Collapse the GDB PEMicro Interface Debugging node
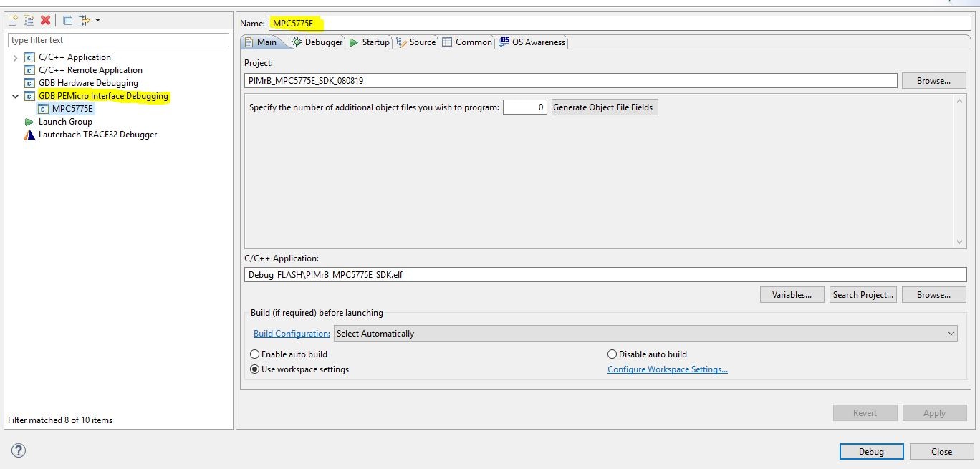 pos(15,97)
